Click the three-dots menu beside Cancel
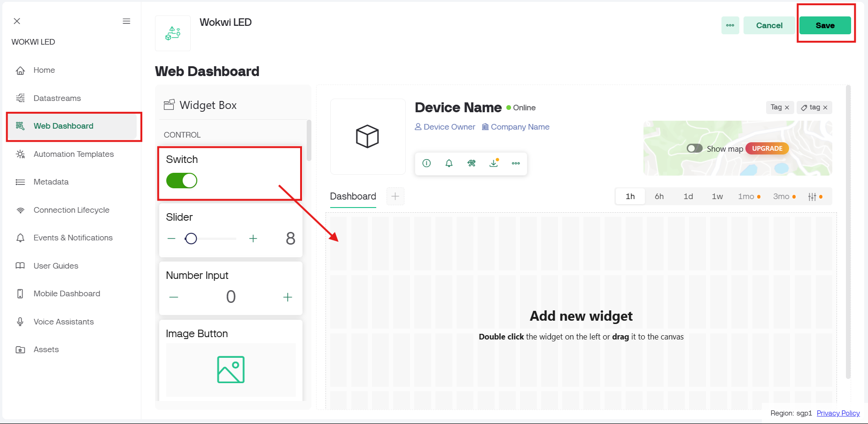 (x=730, y=25)
